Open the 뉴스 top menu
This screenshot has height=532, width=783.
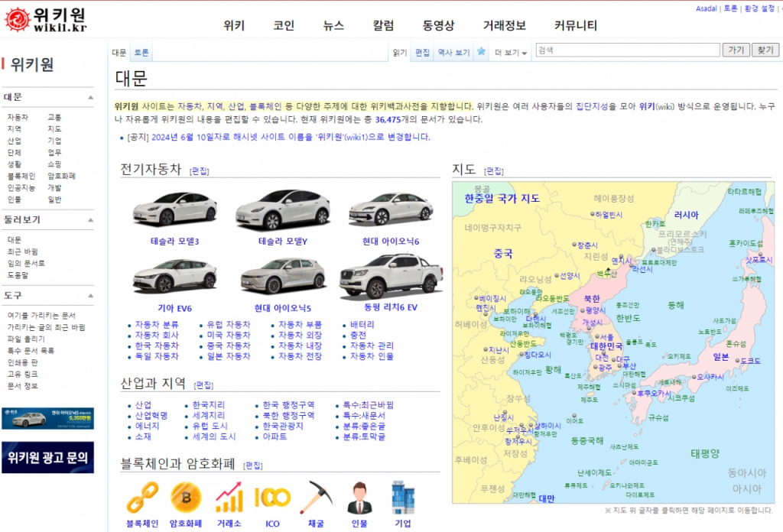tap(333, 25)
